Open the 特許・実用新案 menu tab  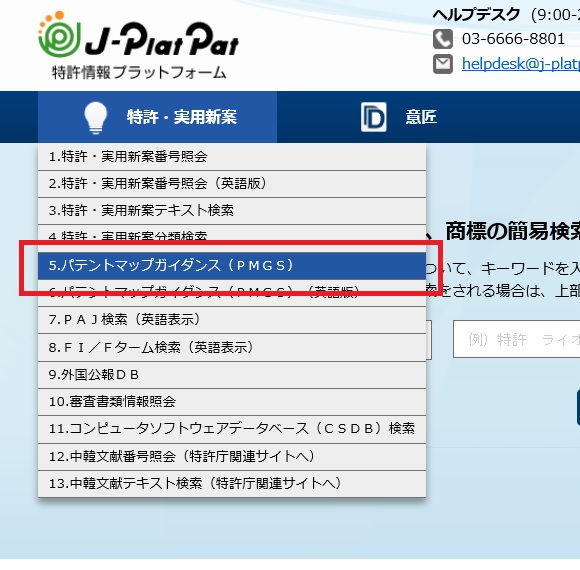[157, 117]
